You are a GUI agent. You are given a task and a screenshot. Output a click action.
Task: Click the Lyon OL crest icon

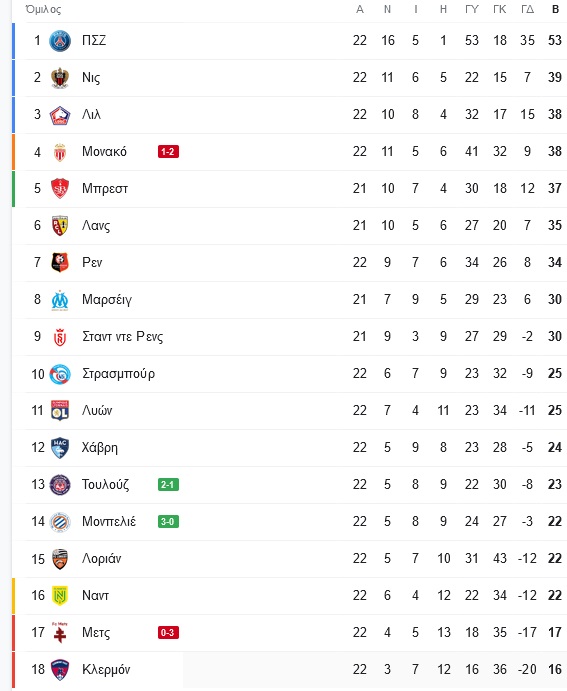tap(60, 411)
